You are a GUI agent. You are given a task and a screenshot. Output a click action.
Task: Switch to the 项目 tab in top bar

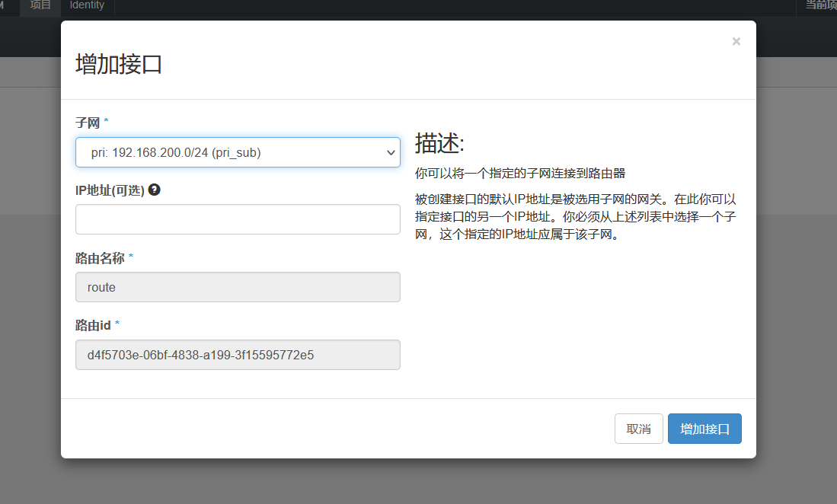40,5
